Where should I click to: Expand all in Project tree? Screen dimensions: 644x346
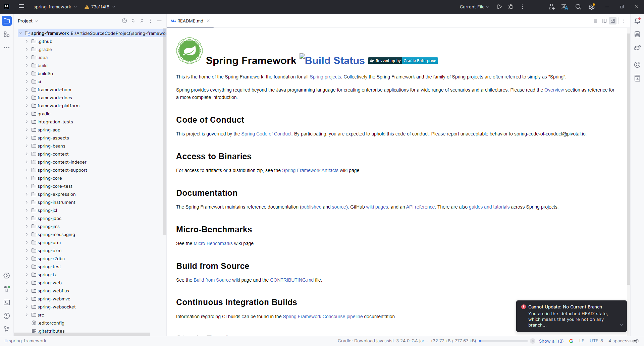[x=133, y=21]
